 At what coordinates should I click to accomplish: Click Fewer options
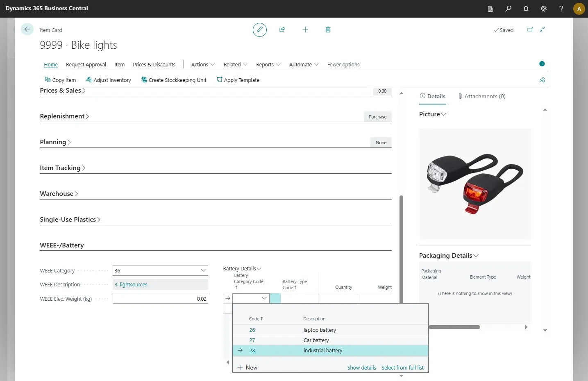pyautogui.click(x=343, y=65)
